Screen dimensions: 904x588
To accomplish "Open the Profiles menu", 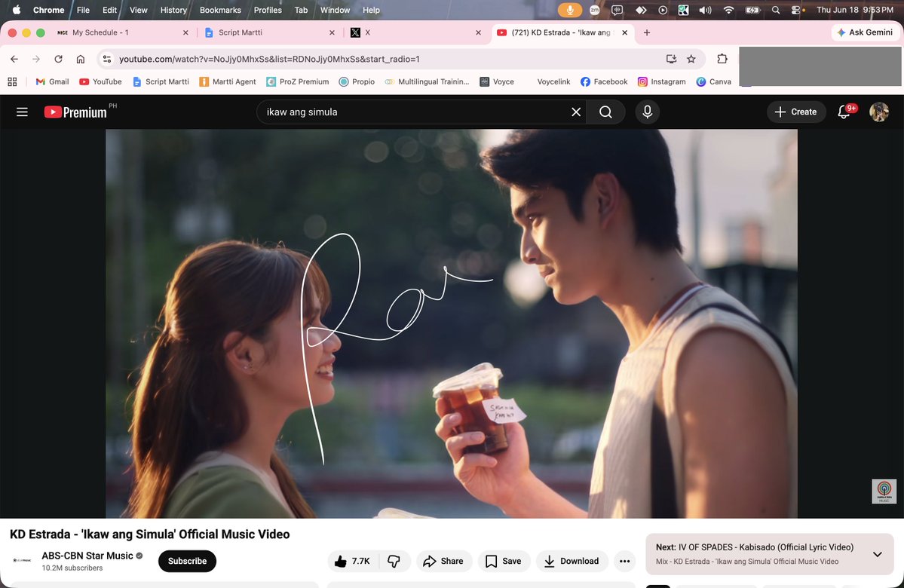I will click(x=268, y=10).
